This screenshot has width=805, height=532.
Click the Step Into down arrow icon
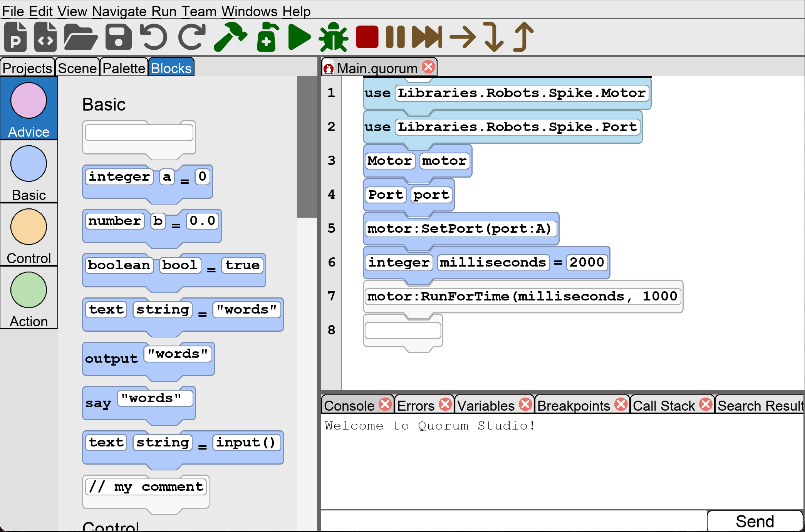[x=493, y=37]
